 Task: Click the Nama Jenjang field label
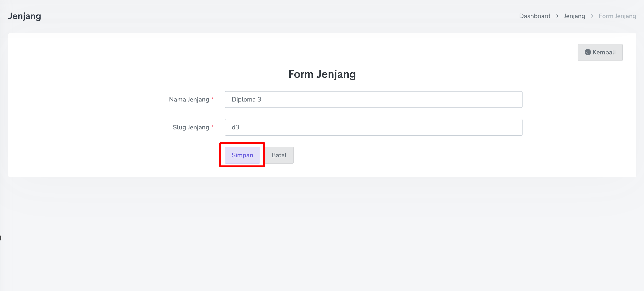(189, 99)
